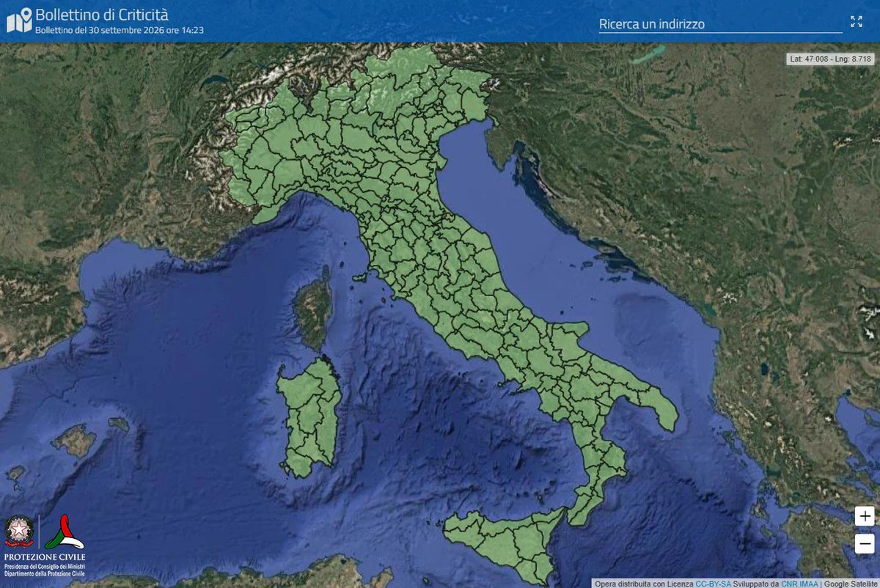
Task: Focus the Ricerca un indirizzo search field
Action: (x=720, y=23)
